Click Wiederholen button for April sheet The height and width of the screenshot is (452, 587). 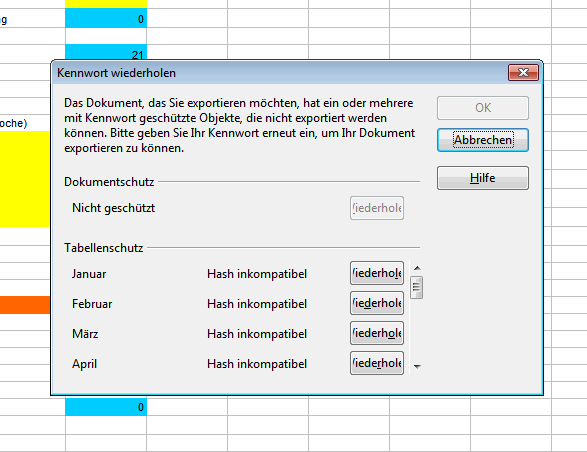tap(377, 363)
